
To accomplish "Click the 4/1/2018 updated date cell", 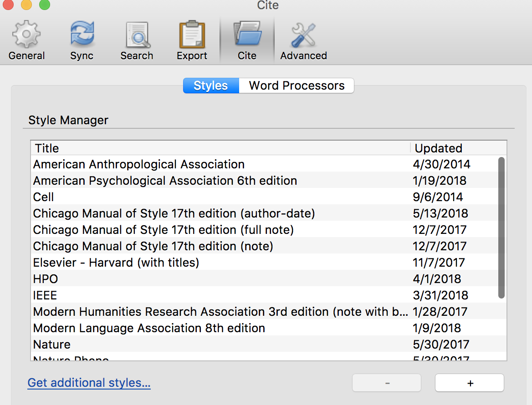I will tap(437, 278).
